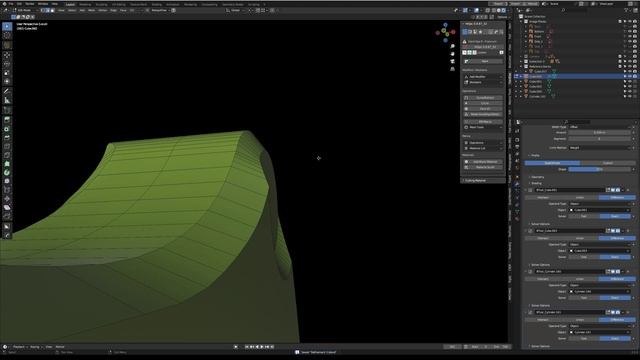Enable vertex select mode

coord(43,10)
